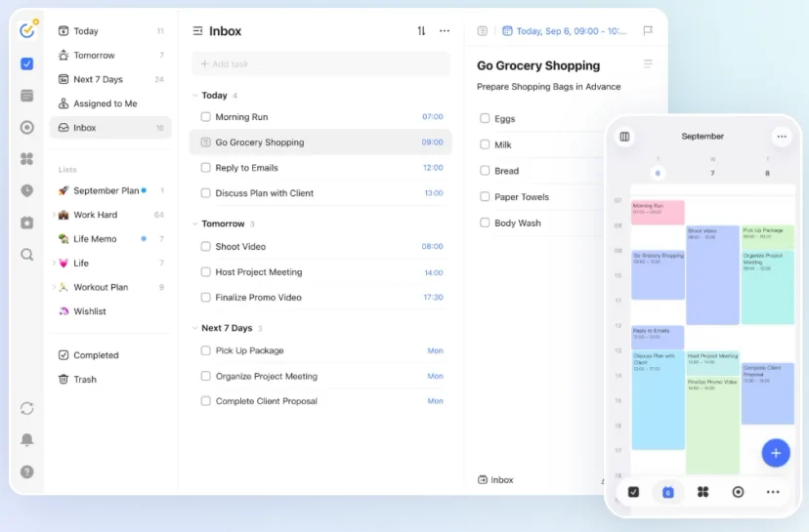This screenshot has height=532, width=809.
Task: Select the green Finalize Promo Video calendar block
Action: pyautogui.click(x=712, y=426)
